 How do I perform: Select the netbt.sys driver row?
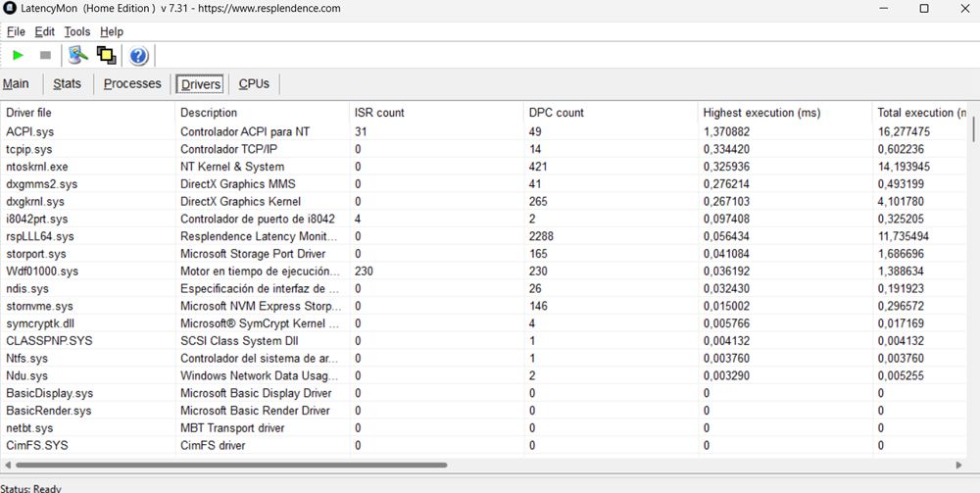(484, 428)
